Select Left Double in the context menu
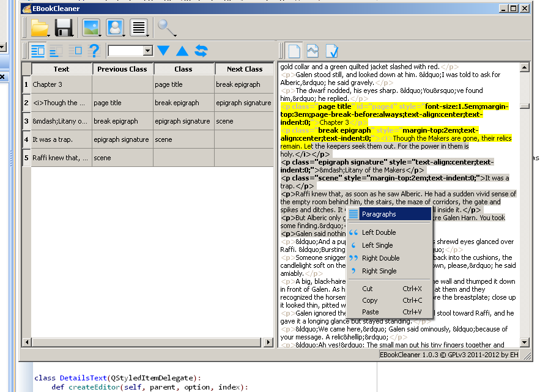The width and height of the screenshot is (540, 392). [379, 232]
